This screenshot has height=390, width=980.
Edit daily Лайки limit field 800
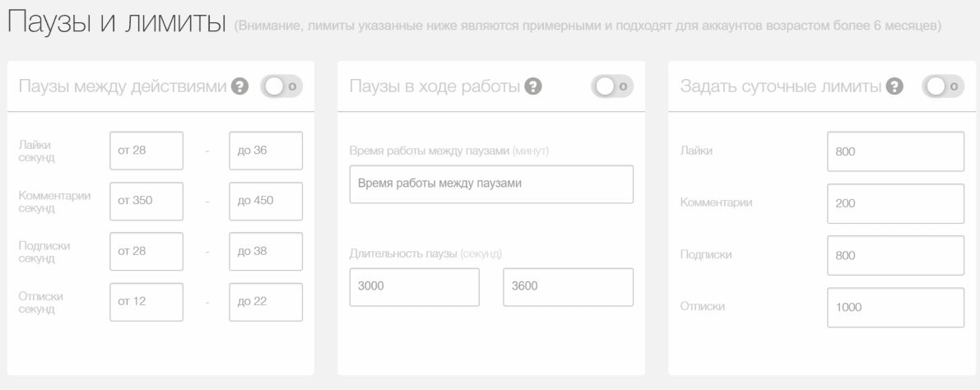[895, 151]
